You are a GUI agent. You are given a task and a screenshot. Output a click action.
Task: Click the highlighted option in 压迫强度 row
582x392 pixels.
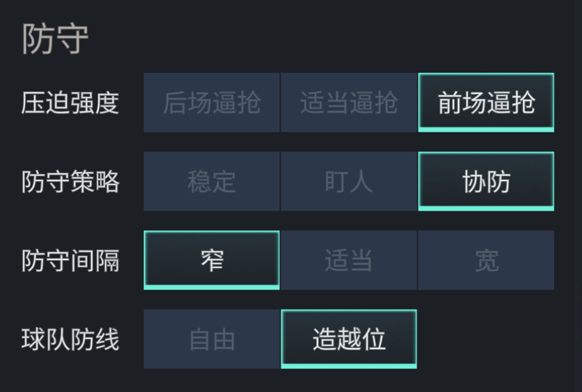(x=486, y=102)
